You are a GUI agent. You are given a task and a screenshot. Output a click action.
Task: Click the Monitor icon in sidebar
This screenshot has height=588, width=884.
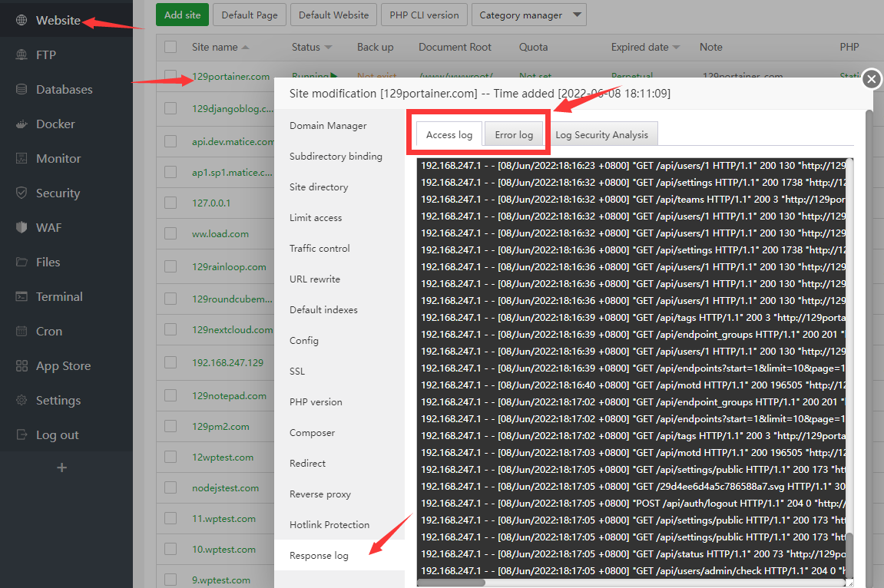point(22,159)
